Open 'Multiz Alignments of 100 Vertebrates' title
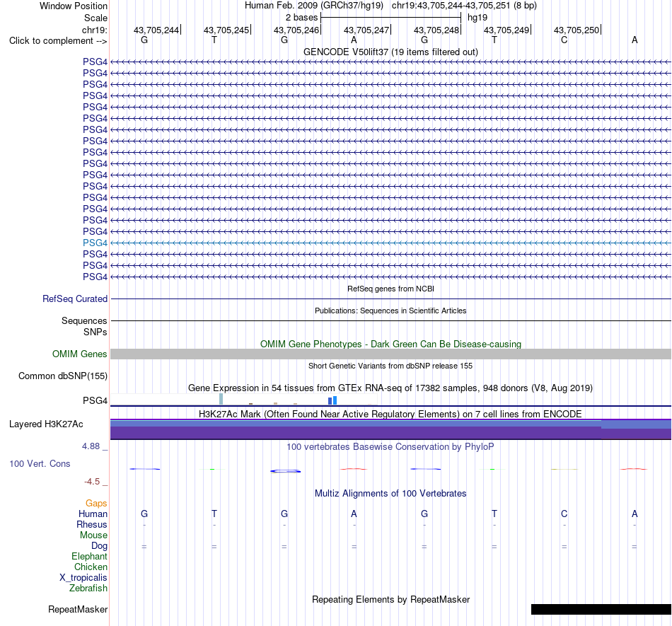Image resolution: width=672 pixels, height=626 pixels. pos(390,494)
